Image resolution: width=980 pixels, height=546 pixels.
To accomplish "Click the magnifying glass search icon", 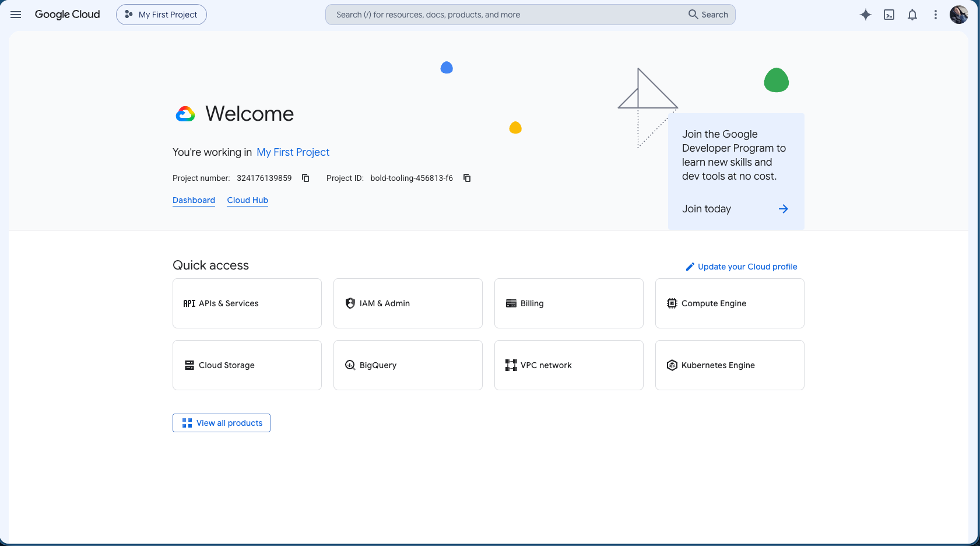I will [693, 15].
